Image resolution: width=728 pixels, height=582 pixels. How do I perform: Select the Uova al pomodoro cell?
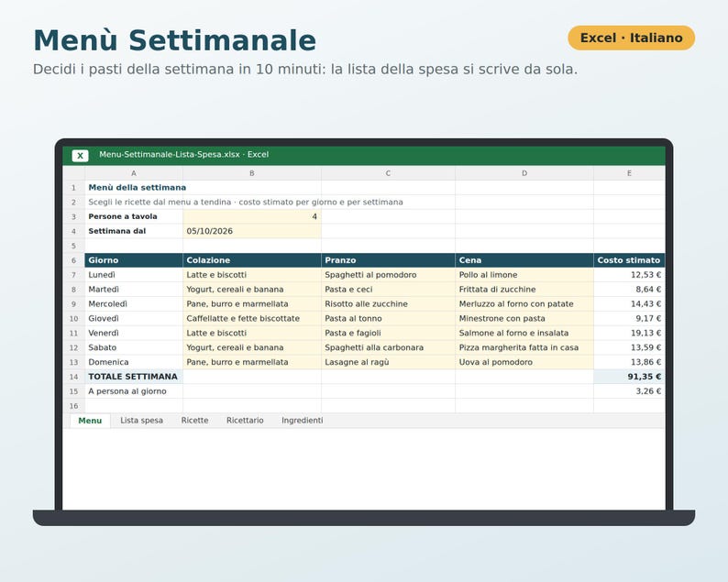coord(524,362)
